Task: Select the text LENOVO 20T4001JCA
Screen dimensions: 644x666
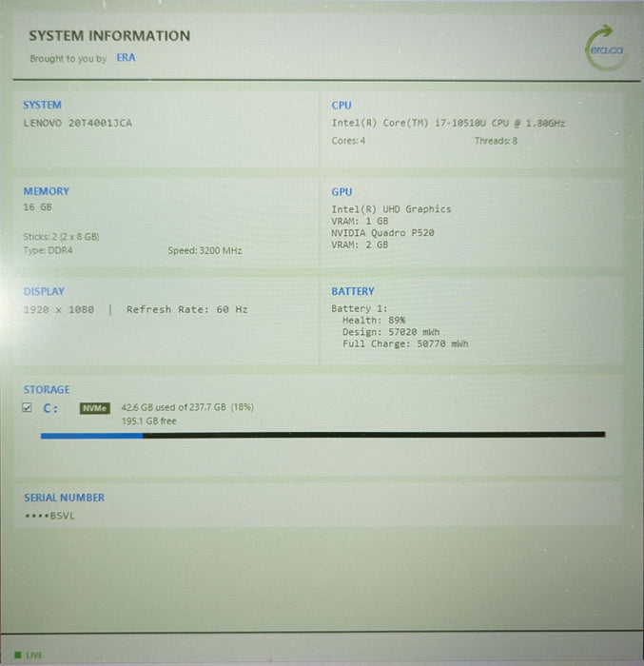Action: (77, 123)
